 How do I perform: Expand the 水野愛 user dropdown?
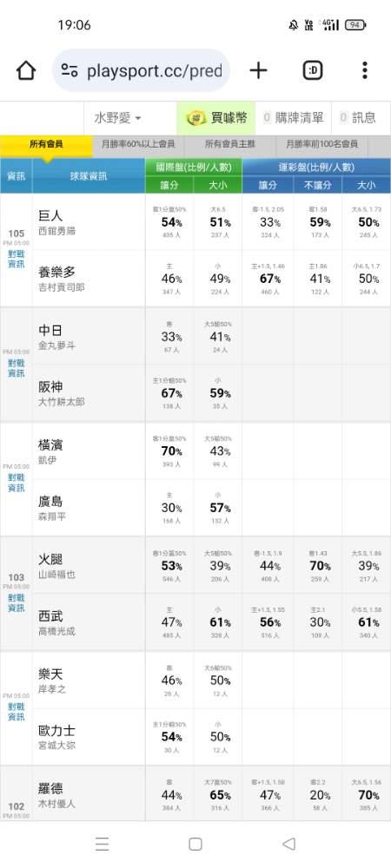pyautogui.click(x=117, y=118)
